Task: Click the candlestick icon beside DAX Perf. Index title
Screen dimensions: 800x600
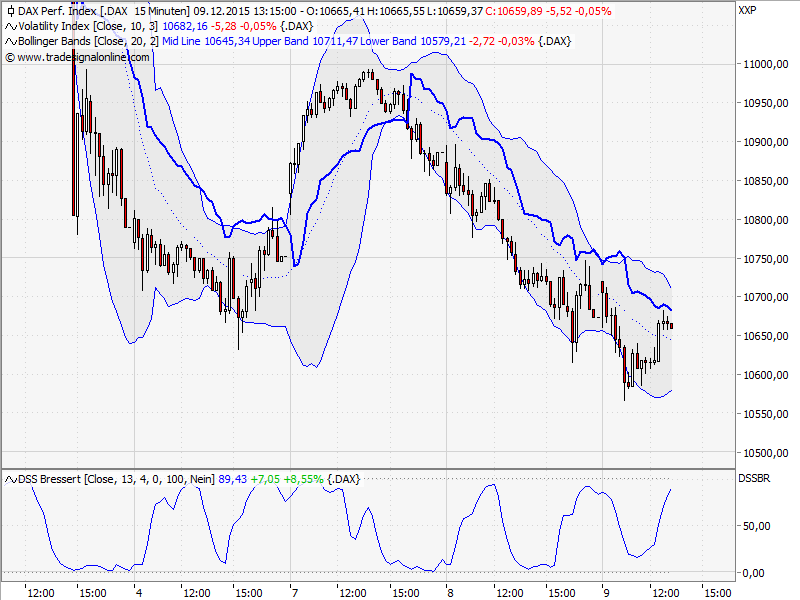Action: pos(10,10)
